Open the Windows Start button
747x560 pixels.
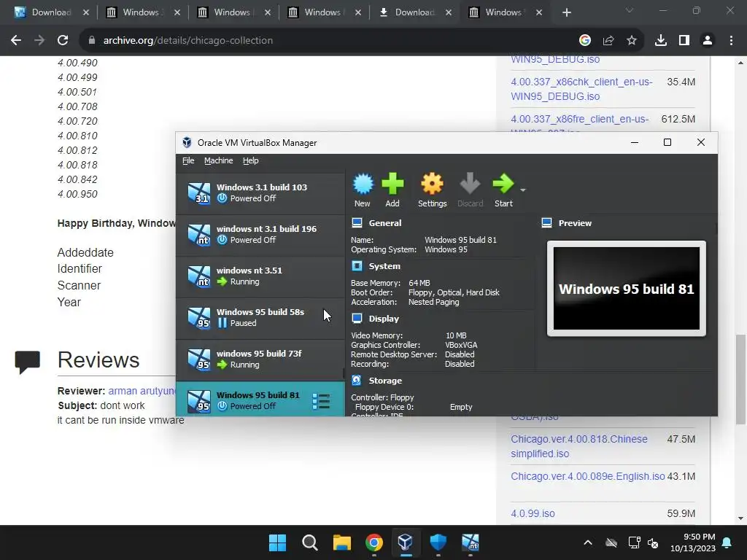(x=277, y=542)
